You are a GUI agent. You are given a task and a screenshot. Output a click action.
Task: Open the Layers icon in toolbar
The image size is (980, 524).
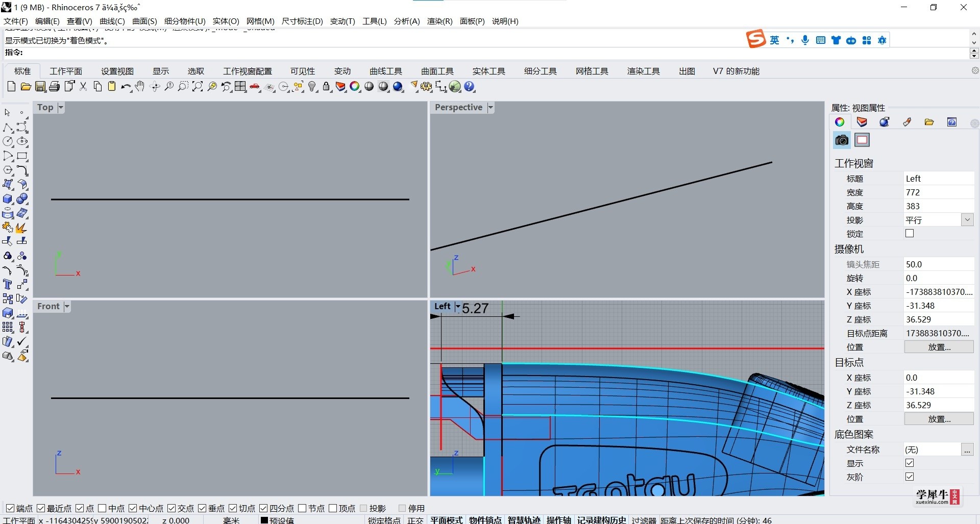click(340, 87)
